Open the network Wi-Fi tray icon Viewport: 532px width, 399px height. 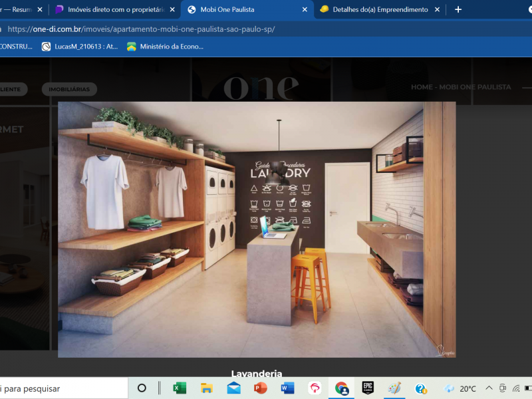[x=516, y=388]
